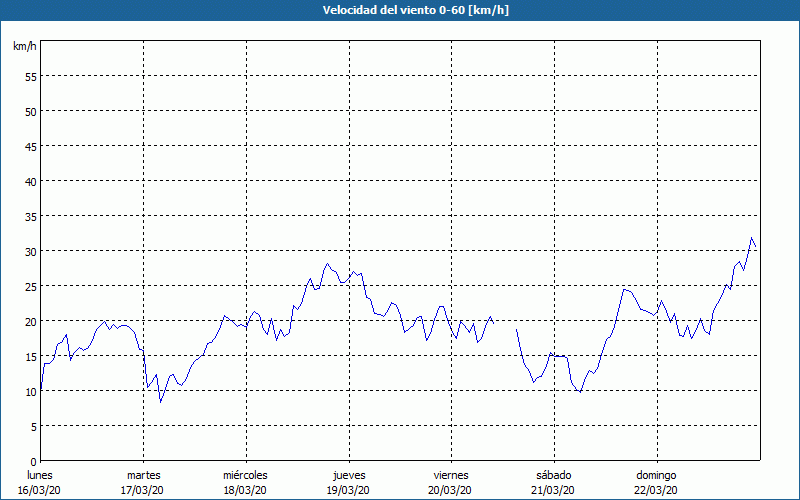Click the '45' y-axis value
Screen dimensions: 800x500
coord(31,146)
